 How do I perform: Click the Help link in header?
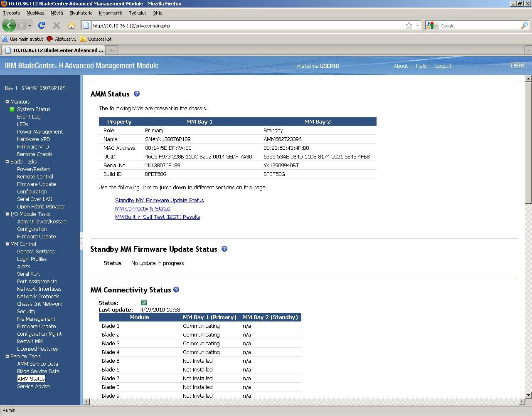tap(421, 66)
